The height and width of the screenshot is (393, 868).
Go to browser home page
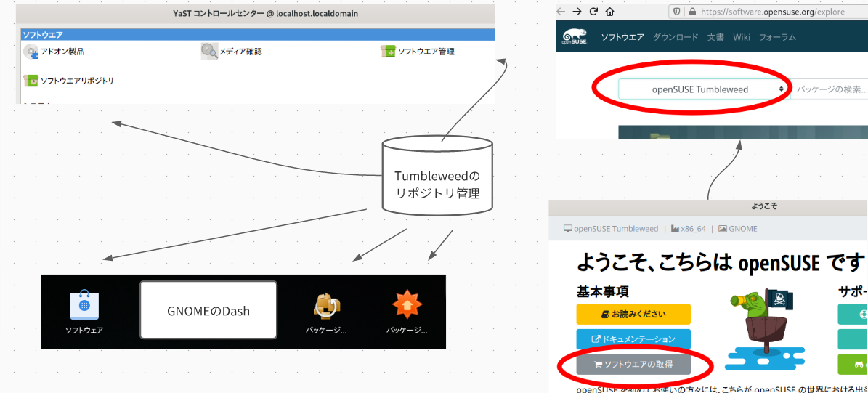(x=609, y=11)
